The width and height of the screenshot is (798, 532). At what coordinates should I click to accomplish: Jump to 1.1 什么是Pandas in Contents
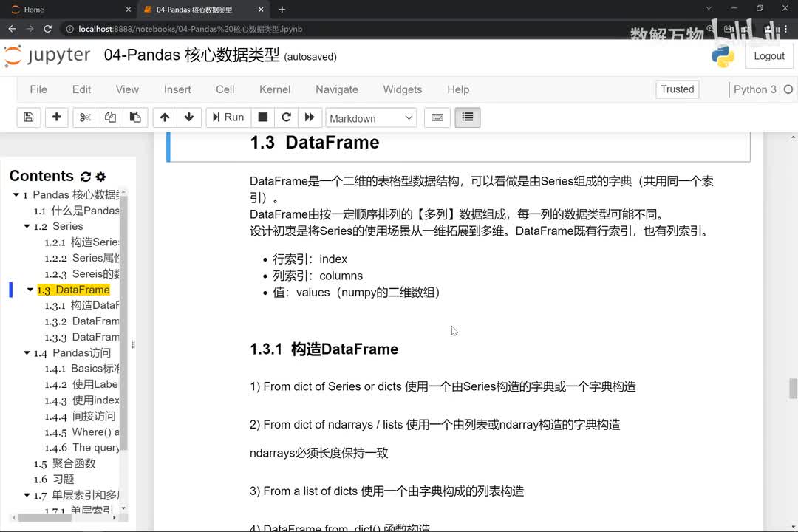(76, 211)
